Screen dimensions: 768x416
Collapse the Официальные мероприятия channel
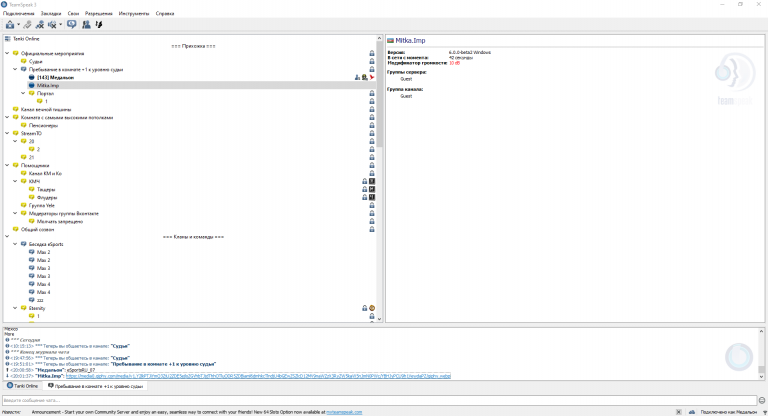pos(7,53)
